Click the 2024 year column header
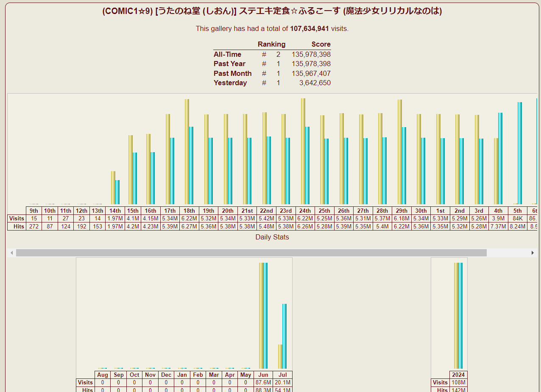 (x=458, y=375)
